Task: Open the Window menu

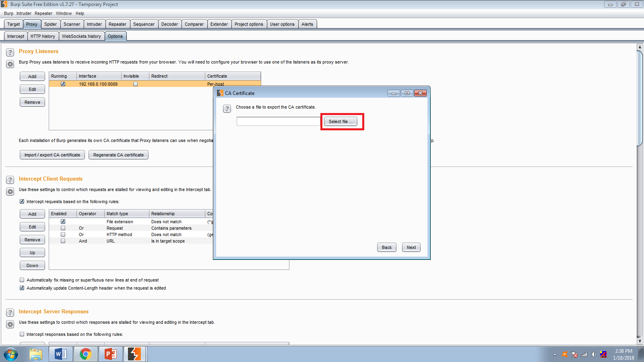Action: click(x=64, y=13)
